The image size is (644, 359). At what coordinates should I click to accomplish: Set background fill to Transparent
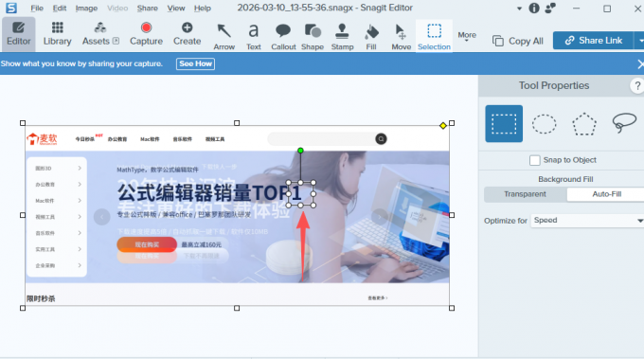click(x=525, y=194)
